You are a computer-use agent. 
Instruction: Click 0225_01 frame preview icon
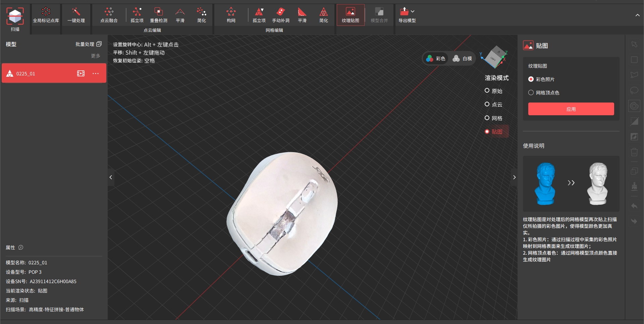pos(81,73)
